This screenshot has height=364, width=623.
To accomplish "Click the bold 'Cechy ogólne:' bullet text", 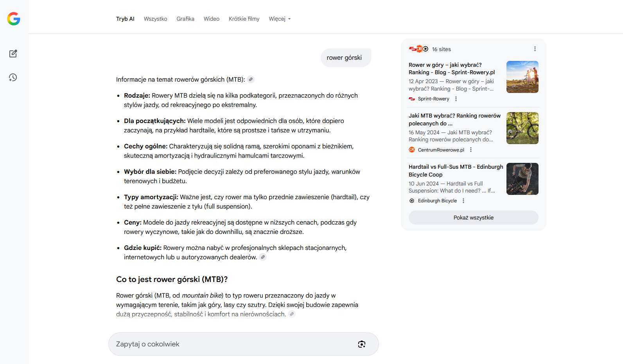I will (146, 146).
